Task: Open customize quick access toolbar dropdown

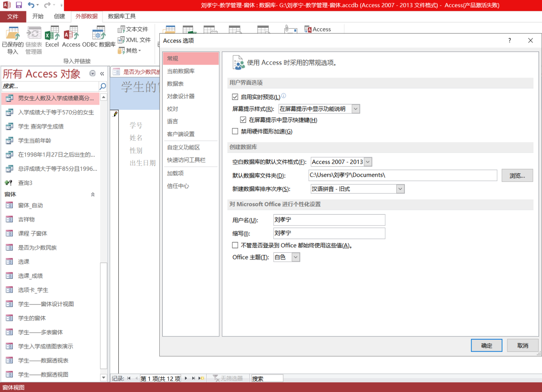Action: (61, 6)
